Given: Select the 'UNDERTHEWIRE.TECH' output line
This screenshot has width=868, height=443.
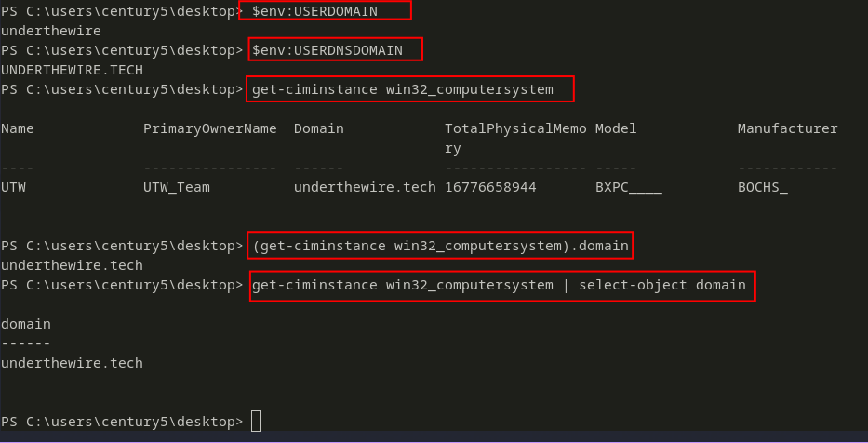Looking at the screenshot, I should 72,71.
